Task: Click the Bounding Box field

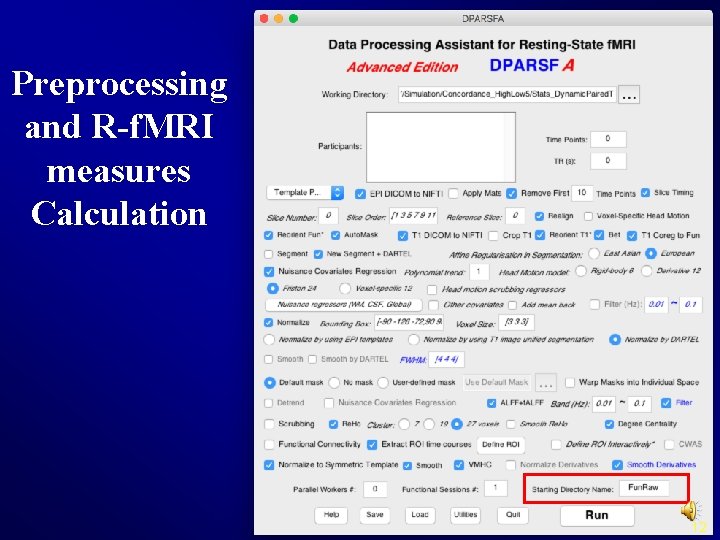Action: click(409, 322)
